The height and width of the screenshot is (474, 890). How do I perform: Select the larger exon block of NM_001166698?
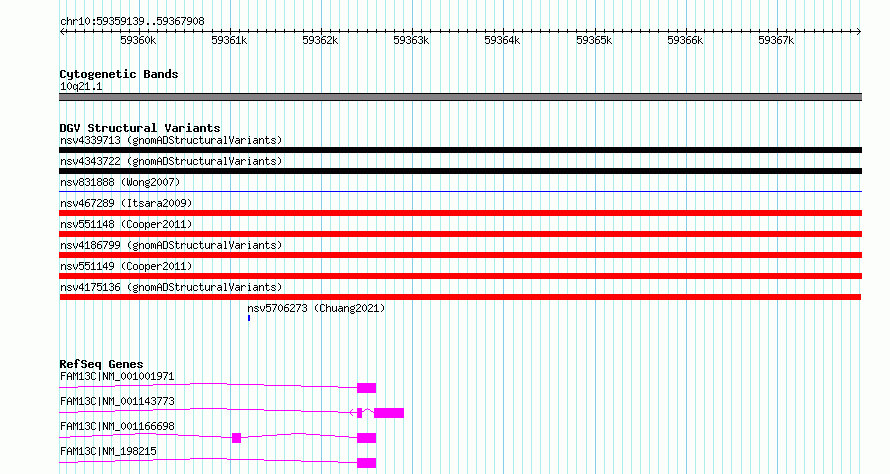366,438
